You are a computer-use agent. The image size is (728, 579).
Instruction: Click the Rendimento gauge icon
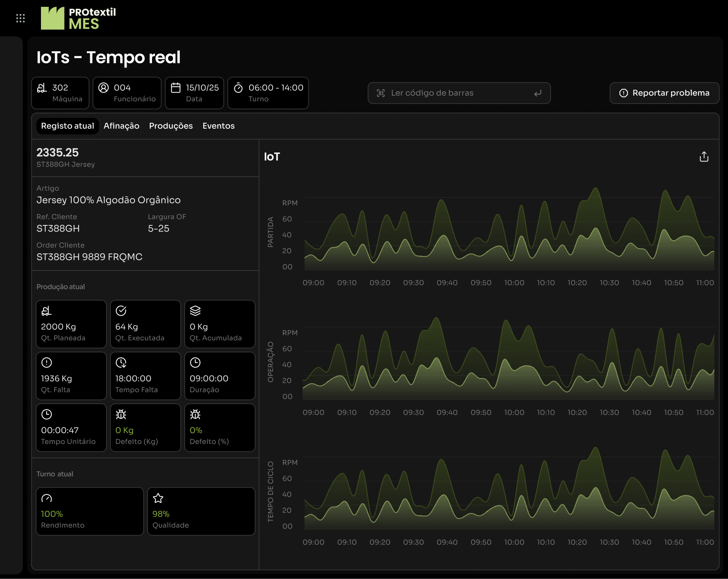(x=47, y=498)
